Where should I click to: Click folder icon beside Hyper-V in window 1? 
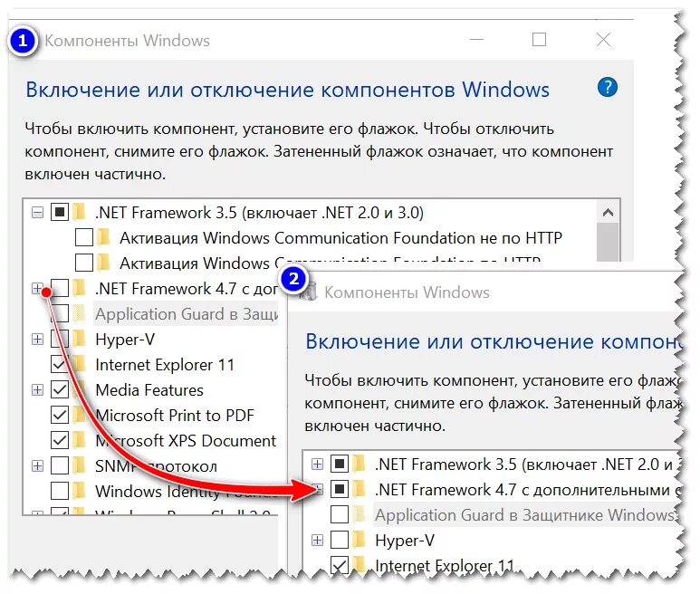80,340
